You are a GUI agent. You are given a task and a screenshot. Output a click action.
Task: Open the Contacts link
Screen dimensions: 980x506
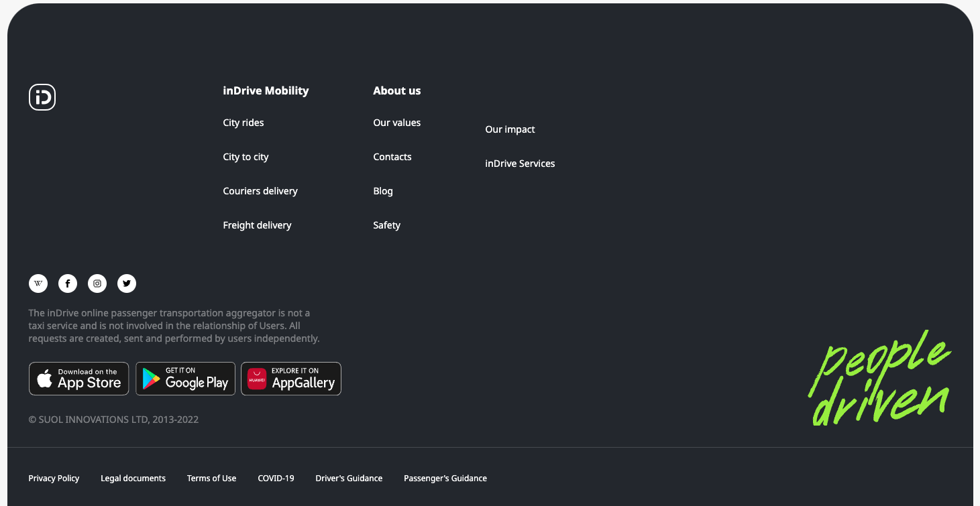[x=392, y=157]
